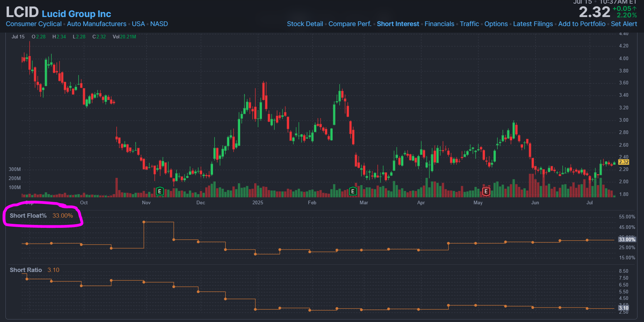Click the circled Short Float% 33.00% label
Image resolution: width=644 pixels, height=322 pixels.
(41, 216)
